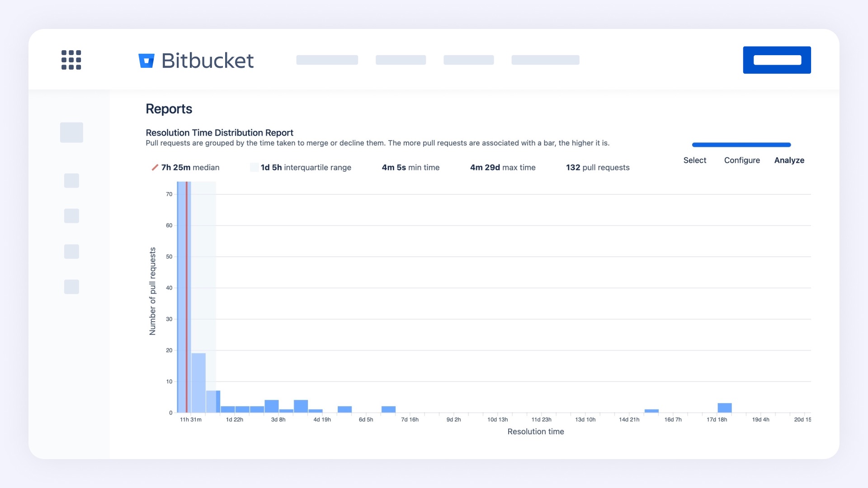Screen dimensions: 868x488
Task: Click the "1d 5h interquartile range" label
Action: coord(306,168)
